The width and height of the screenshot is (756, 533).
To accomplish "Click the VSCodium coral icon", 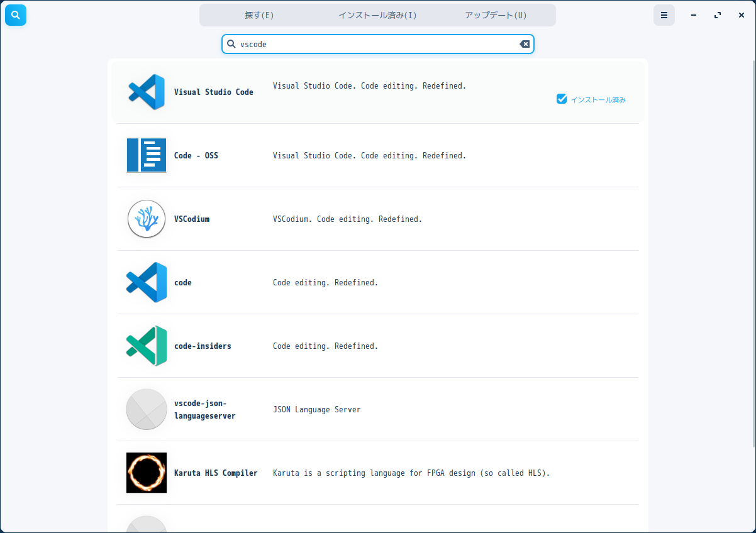I will [x=147, y=219].
